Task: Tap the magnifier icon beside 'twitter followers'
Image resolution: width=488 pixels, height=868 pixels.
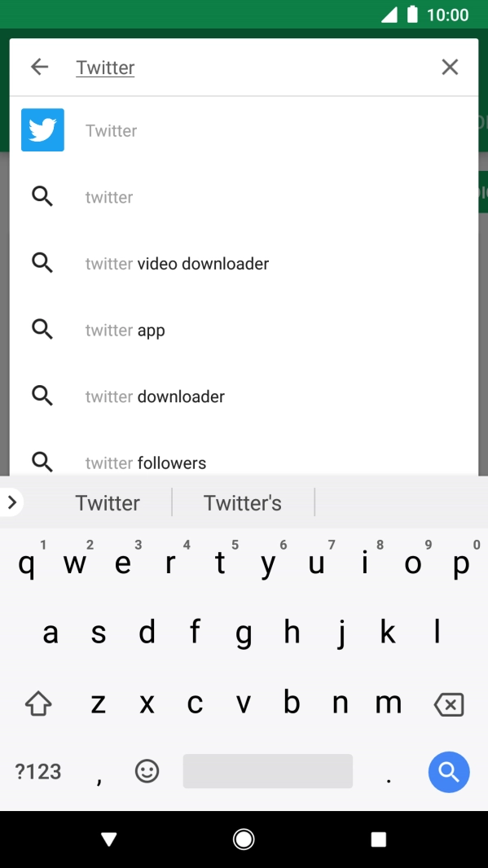Action: pos(42,462)
